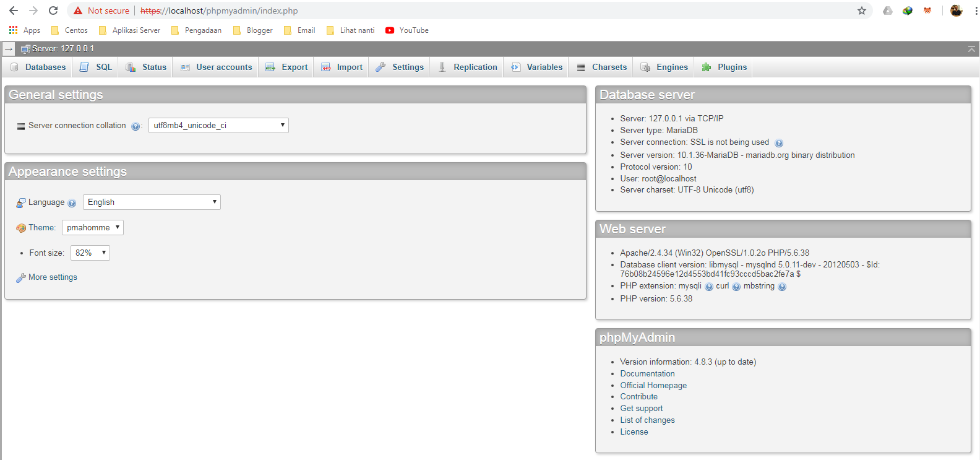Screen dimensions: 980x460
Task: Click the Protocol version: 10 text
Action: click(x=656, y=167)
